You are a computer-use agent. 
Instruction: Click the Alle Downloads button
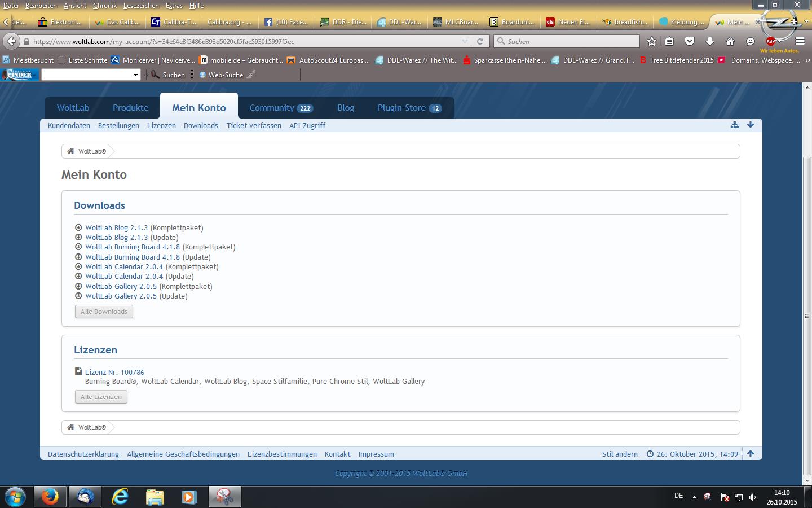pyautogui.click(x=104, y=312)
